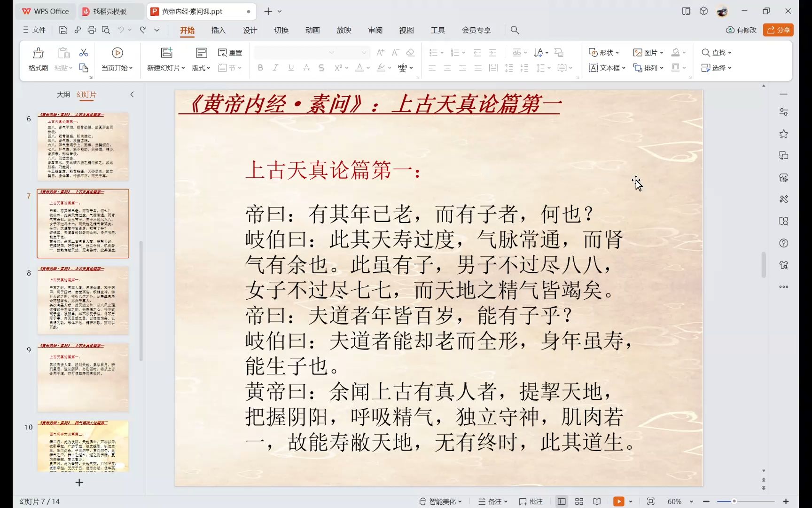Adjust the zoom slider handle

tap(734, 501)
